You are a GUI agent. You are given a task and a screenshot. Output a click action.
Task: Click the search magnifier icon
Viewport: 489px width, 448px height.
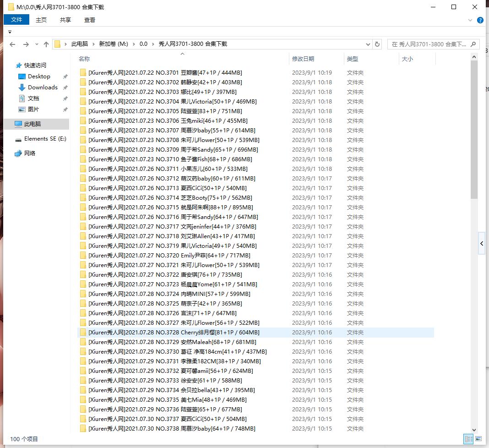[473, 44]
